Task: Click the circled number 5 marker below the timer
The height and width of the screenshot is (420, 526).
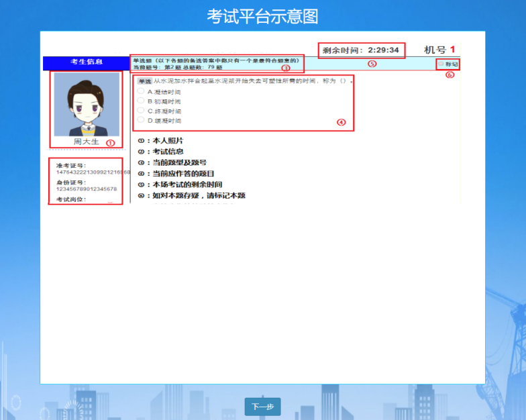Action: [x=372, y=64]
